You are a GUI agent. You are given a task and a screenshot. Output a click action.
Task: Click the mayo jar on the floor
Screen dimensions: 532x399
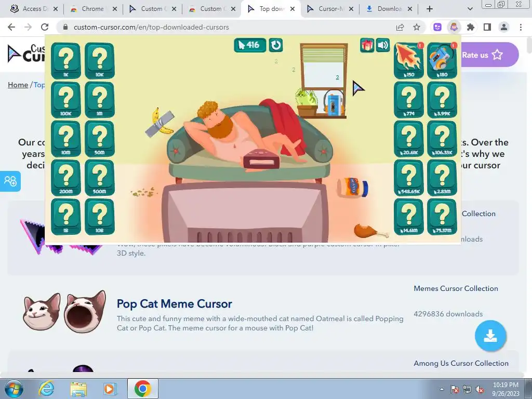pos(353,188)
